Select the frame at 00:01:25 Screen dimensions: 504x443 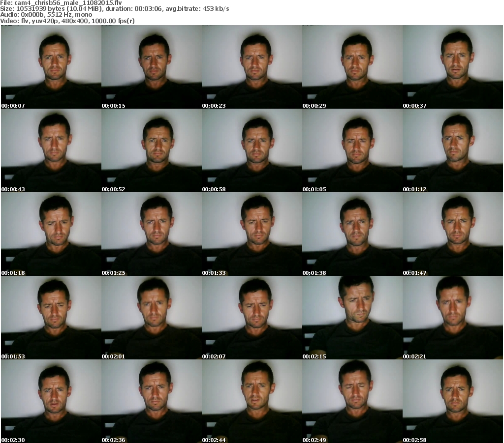pos(152,234)
